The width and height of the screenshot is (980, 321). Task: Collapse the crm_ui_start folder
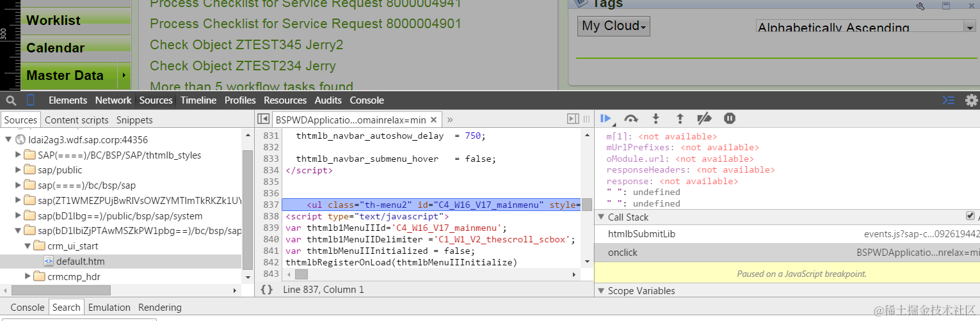pos(28,246)
